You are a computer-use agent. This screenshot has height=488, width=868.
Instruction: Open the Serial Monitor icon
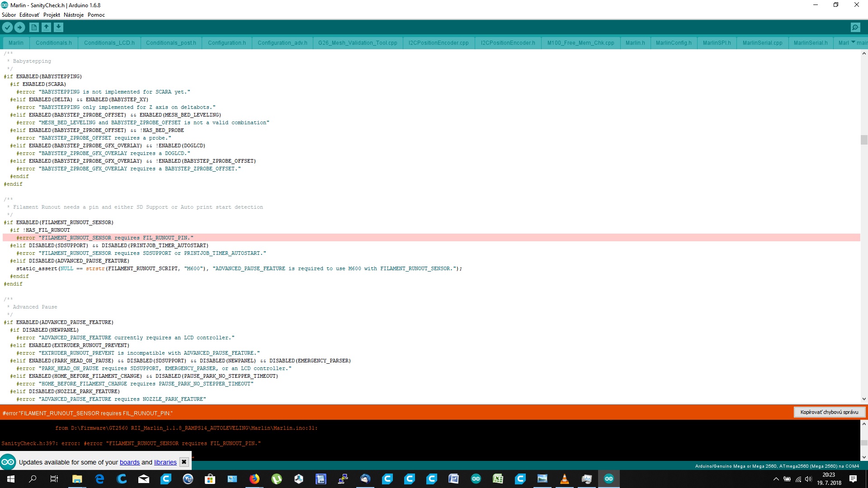pyautogui.click(x=855, y=28)
